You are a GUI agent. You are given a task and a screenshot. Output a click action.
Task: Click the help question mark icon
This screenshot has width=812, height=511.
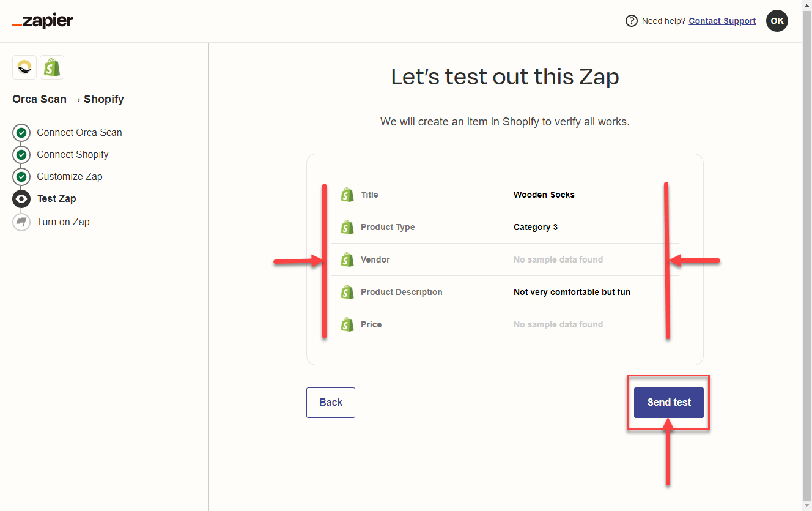[x=632, y=21]
